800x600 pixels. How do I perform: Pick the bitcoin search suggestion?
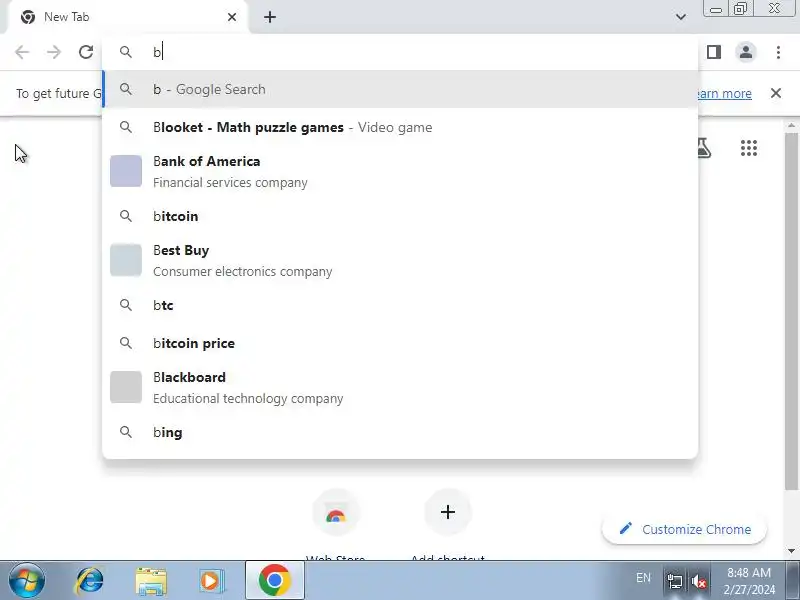401,216
